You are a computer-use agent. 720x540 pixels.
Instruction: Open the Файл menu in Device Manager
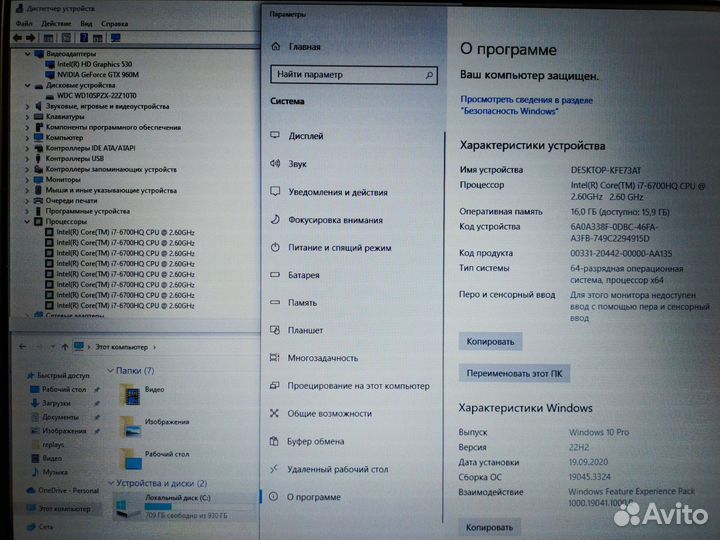[x=24, y=23]
